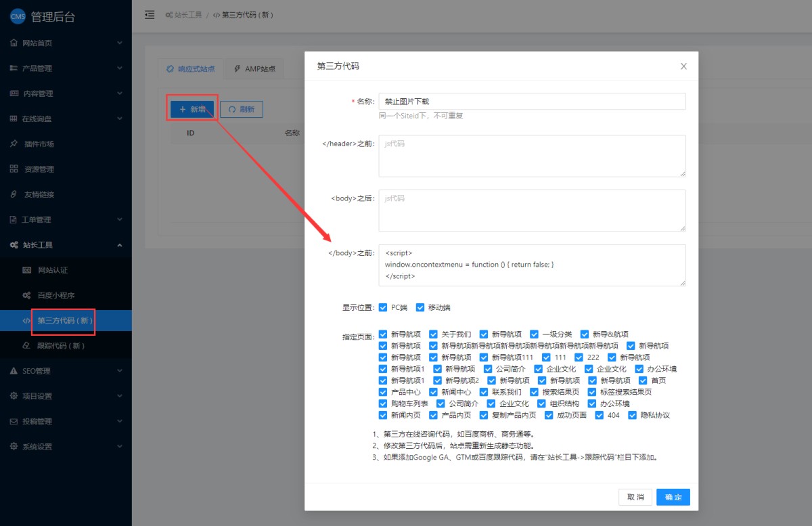
Task: Click the grid icon beside 资源管理
Action: 14,169
